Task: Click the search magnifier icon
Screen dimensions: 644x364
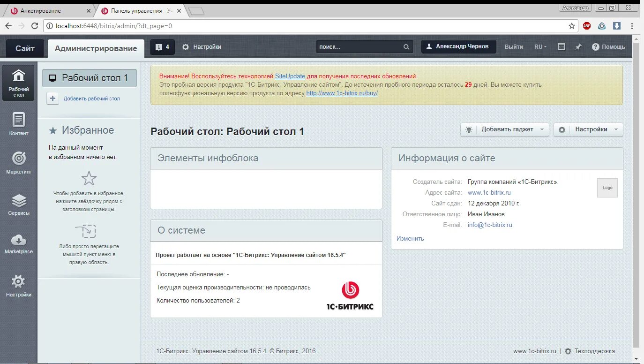Action: (x=406, y=47)
